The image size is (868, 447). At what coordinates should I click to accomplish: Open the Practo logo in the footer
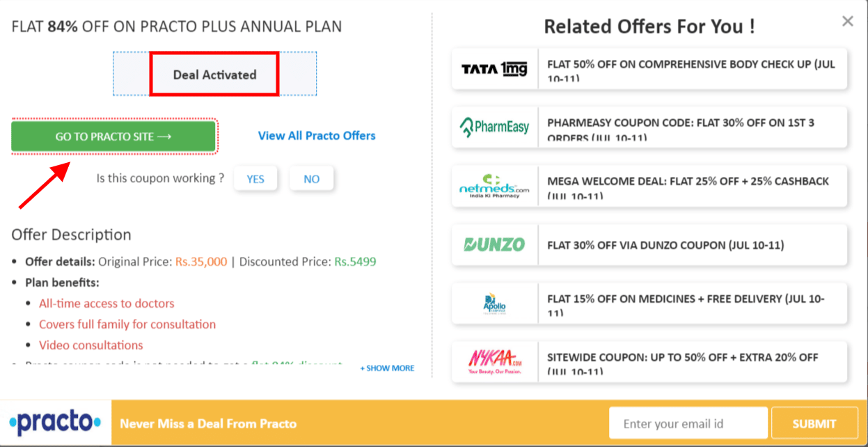point(54,422)
